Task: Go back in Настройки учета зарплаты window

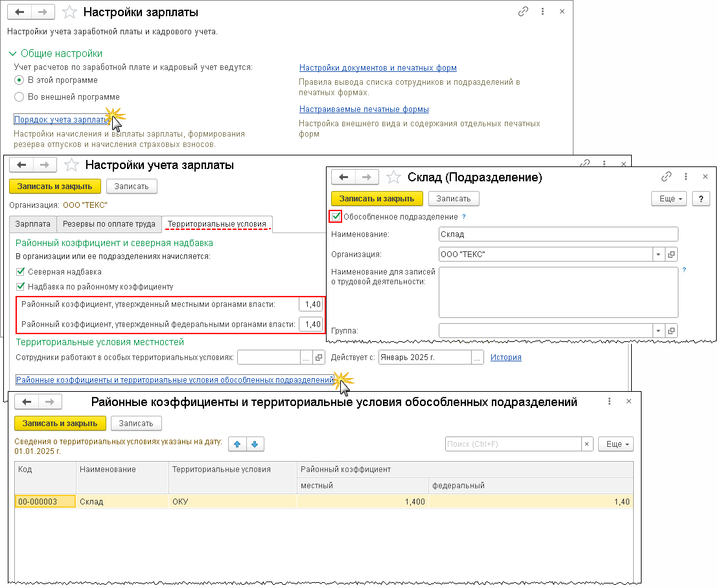Action: (x=21, y=164)
